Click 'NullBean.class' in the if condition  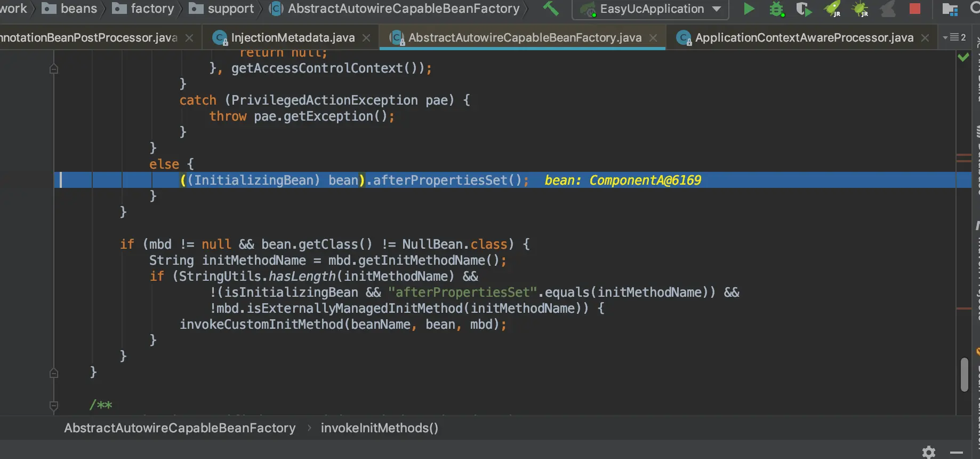pyautogui.click(x=455, y=244)
